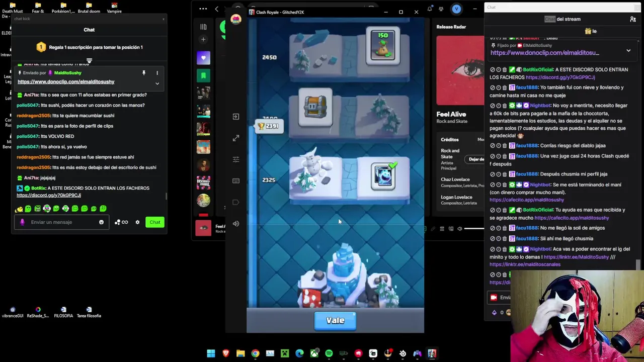Open Descubrimiento Semanal playlist thumbnail
This screenshot has width=644, height=362.
pyautogui.click(x=203, y=182)
